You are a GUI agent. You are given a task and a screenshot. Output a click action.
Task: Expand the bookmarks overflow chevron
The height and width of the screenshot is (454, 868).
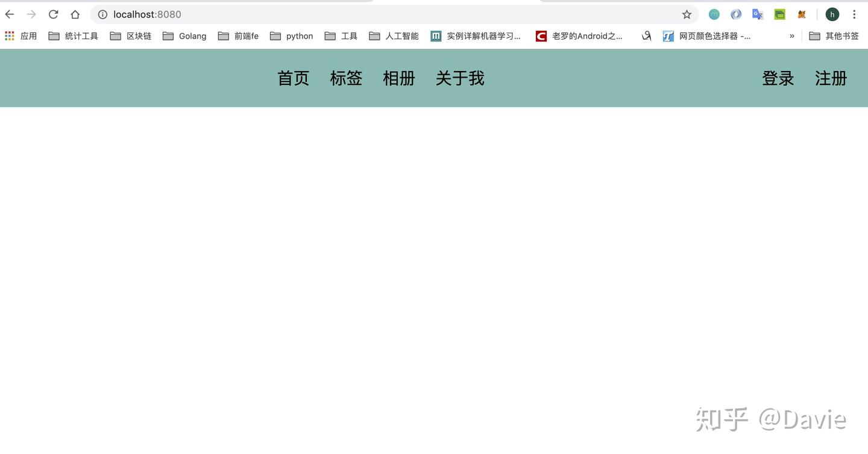[x=791, y=36]
